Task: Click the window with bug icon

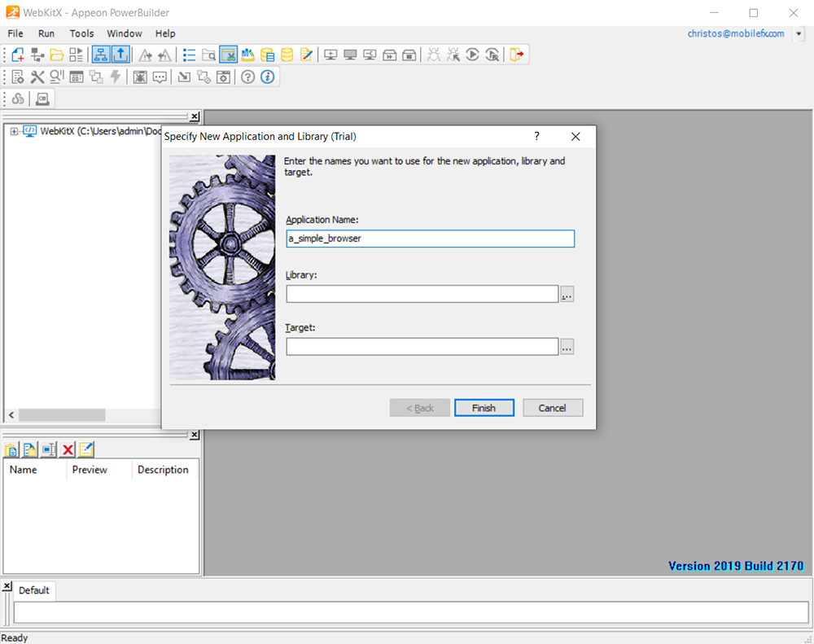Action: [x=140, y=77]
